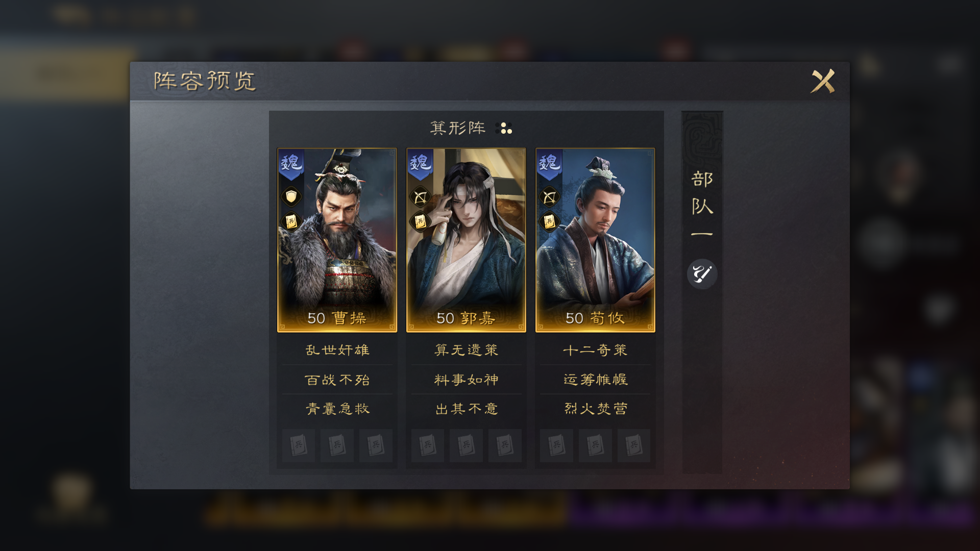The image size is (980, 551).
Task: Select first empty book slot under 曹操
Action: [299, 445]
